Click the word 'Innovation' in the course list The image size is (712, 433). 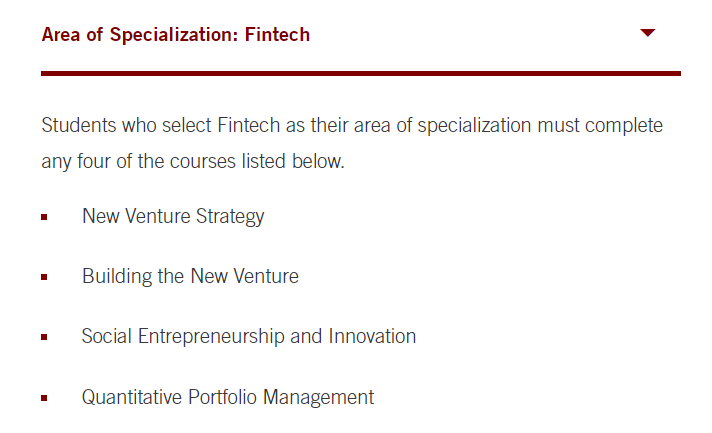tap(372, 336)
